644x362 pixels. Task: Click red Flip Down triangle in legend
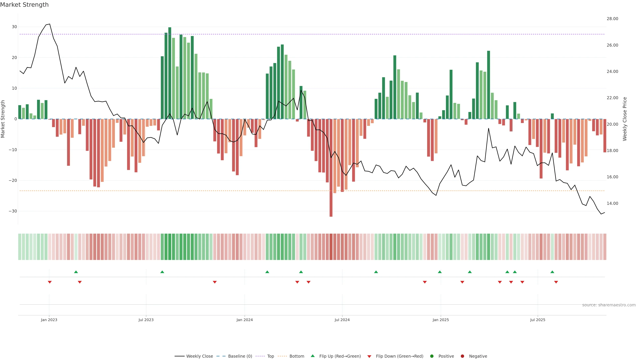369,356
